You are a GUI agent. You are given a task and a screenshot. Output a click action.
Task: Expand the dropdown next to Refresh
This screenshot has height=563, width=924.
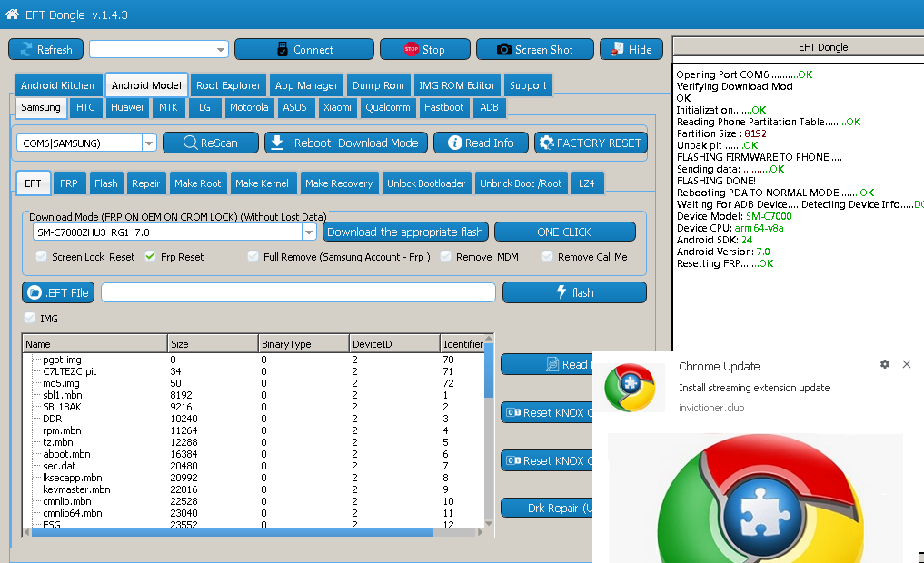click(221, 49)
